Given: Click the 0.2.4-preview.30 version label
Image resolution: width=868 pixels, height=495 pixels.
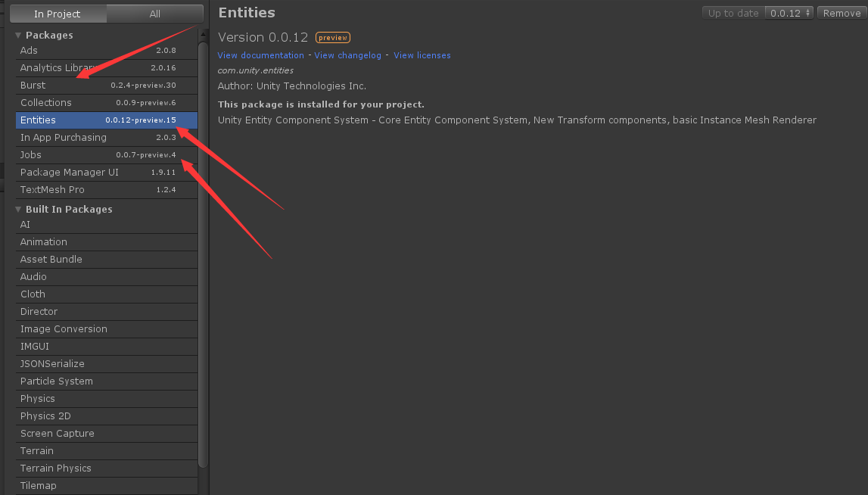Looking at the screenshot, I should (x=143, y=86).
